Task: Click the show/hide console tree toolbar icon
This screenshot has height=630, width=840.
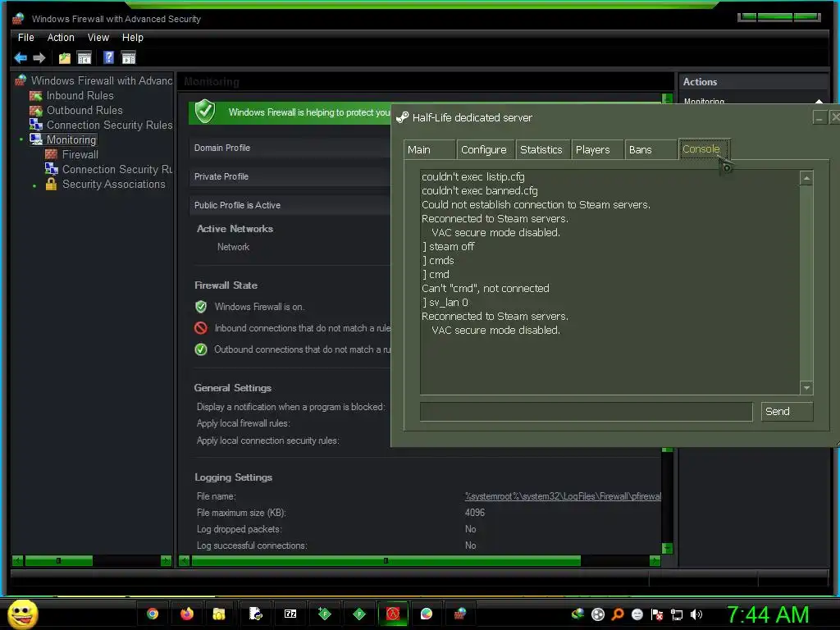Action: coord(84,58)
